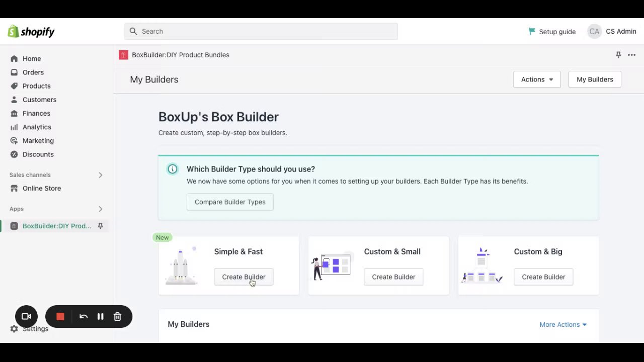Click the BoxUp's Box Builder heading
Viewport: 644px width, 362px height.
point(218,117)
